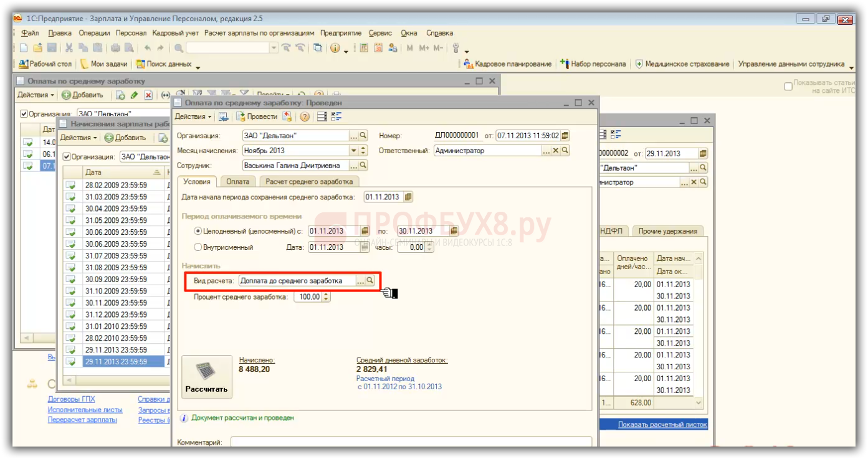Toggle Показывать статьи на сайте ИТС checkbox
This screenshot has height=459, width=868.
click(x=788, y=87)
